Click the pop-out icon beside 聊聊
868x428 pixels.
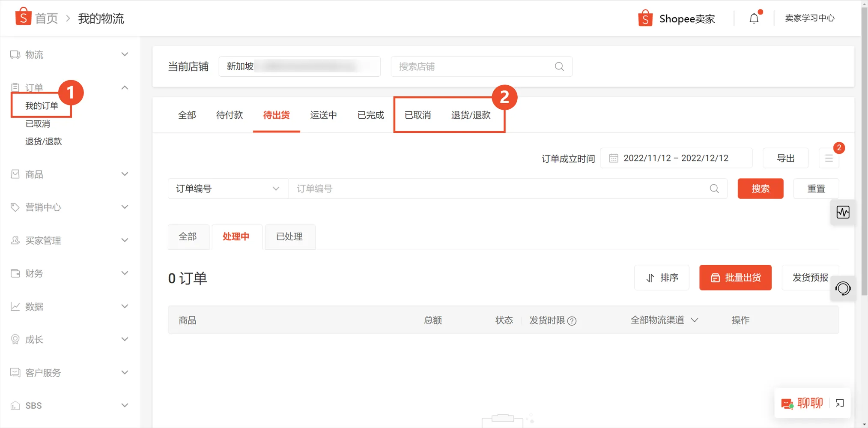pyautogui.click(x=839, y=403)
